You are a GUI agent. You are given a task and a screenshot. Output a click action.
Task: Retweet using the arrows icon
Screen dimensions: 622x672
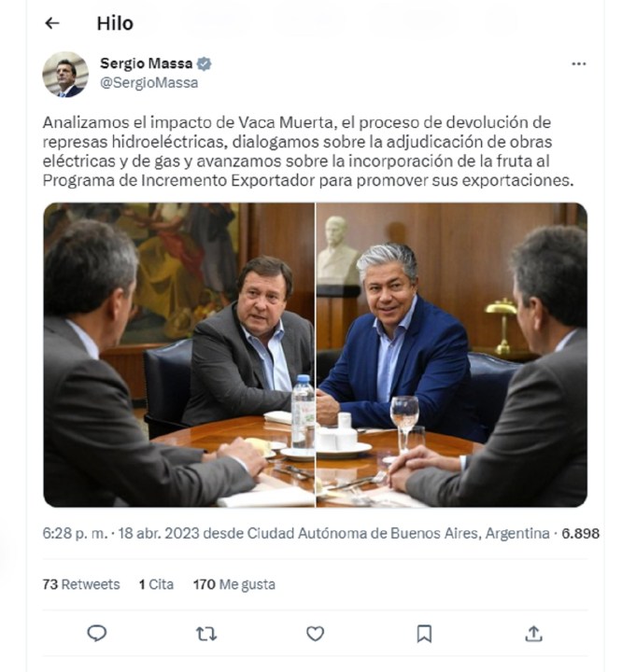tap(206, 634)
